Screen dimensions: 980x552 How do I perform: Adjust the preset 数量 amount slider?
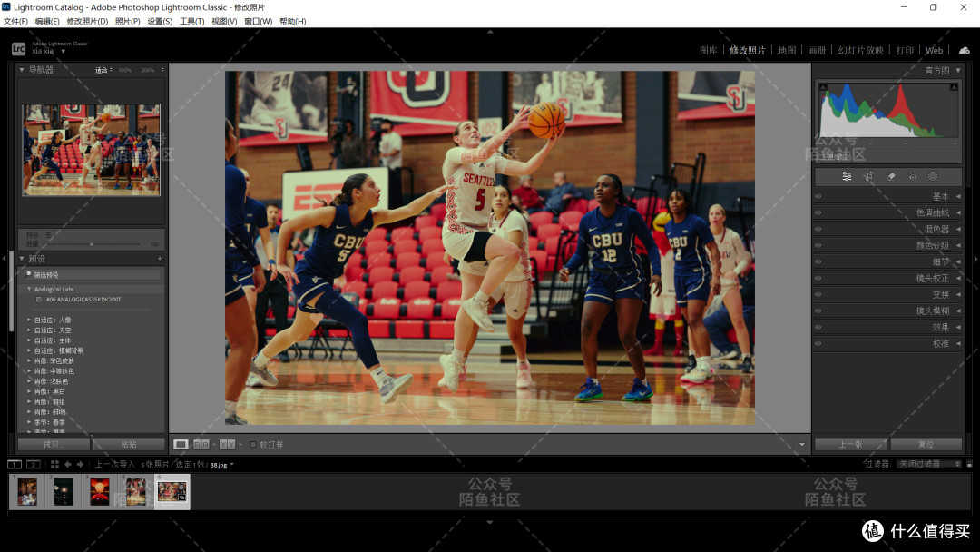92,244
